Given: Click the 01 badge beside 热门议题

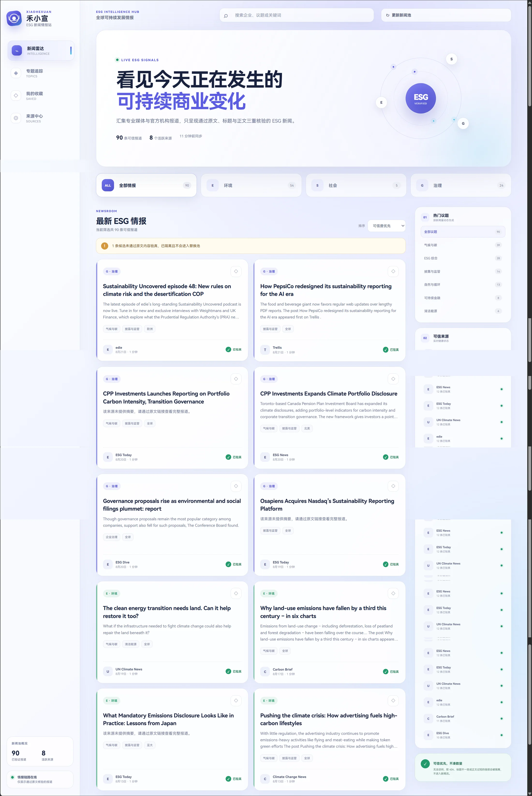Looking at the screenshot, I should 425,217.
